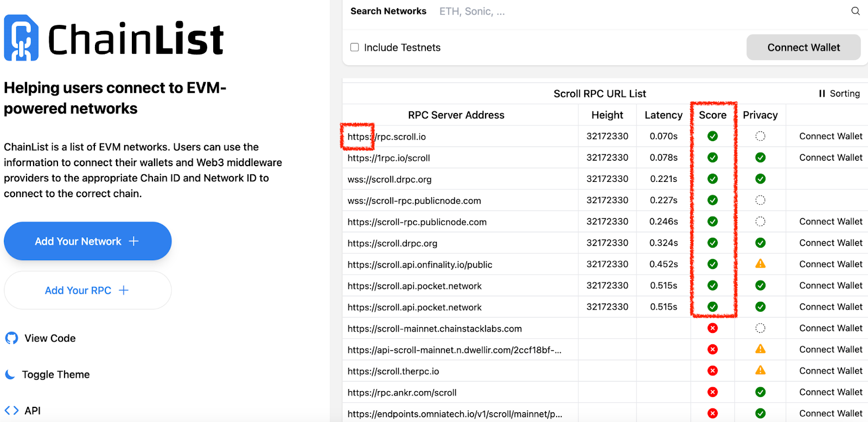Viewport: 868px width, 422px height.
Task: Click green score check for rpc.scroll.io
Action: click(713, 136)
